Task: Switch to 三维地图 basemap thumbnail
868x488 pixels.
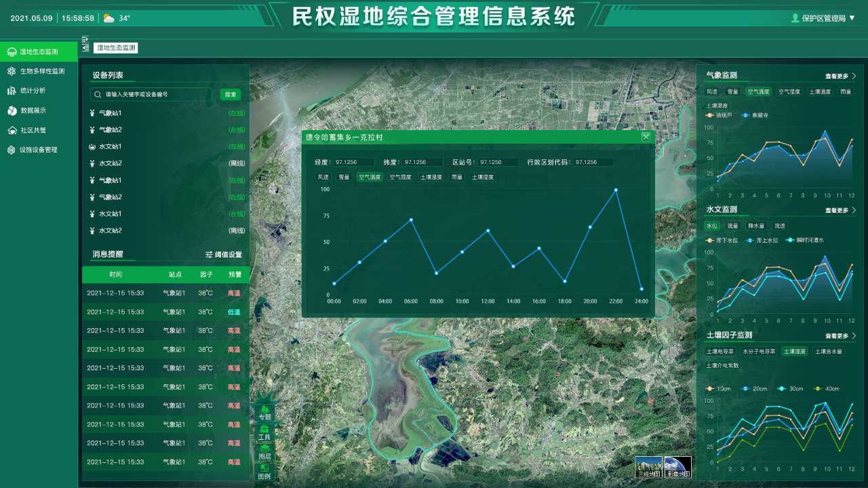Action: pos(649,467)
